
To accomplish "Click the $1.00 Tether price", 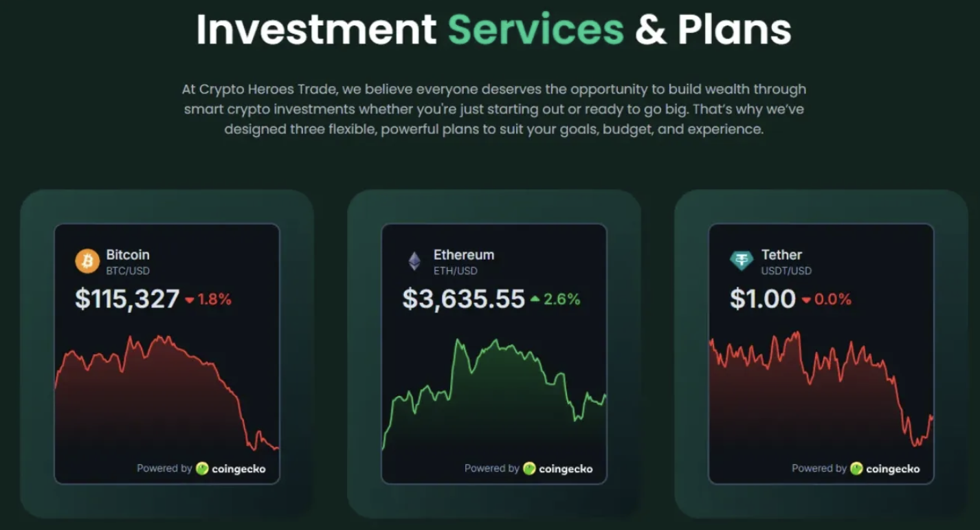I will coord(763,299).
